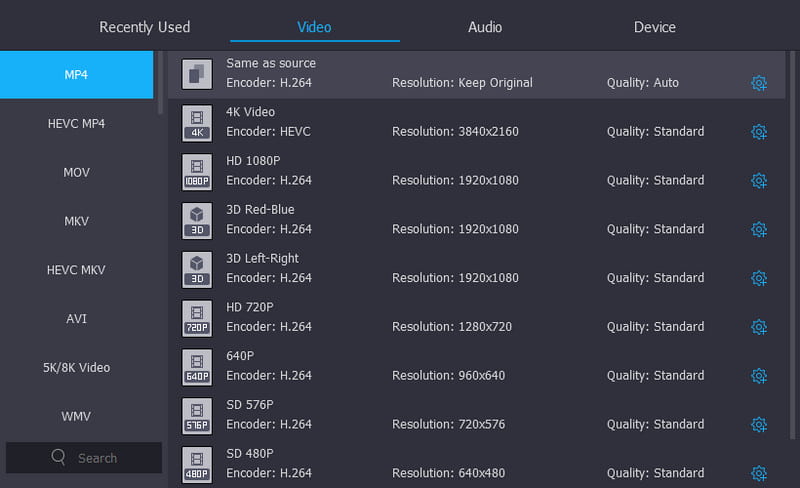Pick the AVI format option
This screenshot has height=488, width=800.
point(76,319)
